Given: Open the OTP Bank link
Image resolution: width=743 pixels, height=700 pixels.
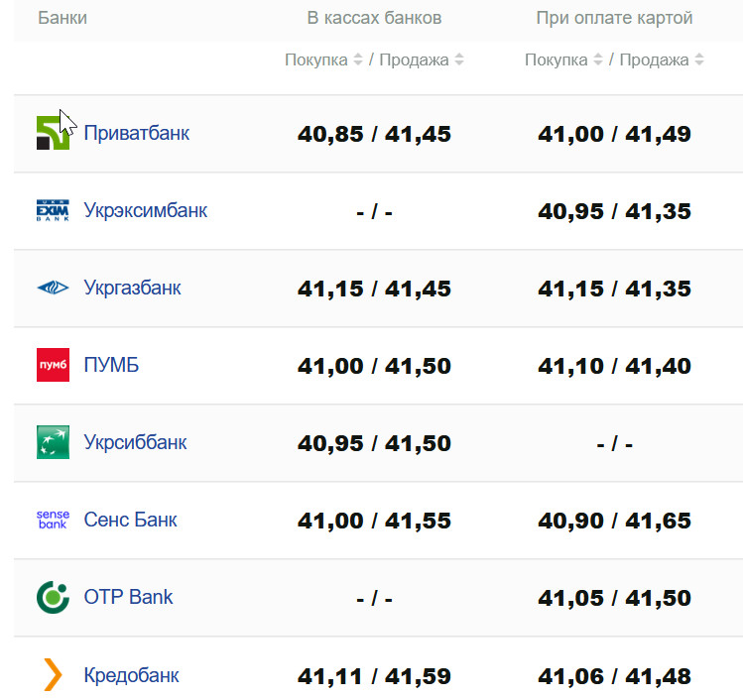Looking at the screenshot, I should [x=129, y=597].
